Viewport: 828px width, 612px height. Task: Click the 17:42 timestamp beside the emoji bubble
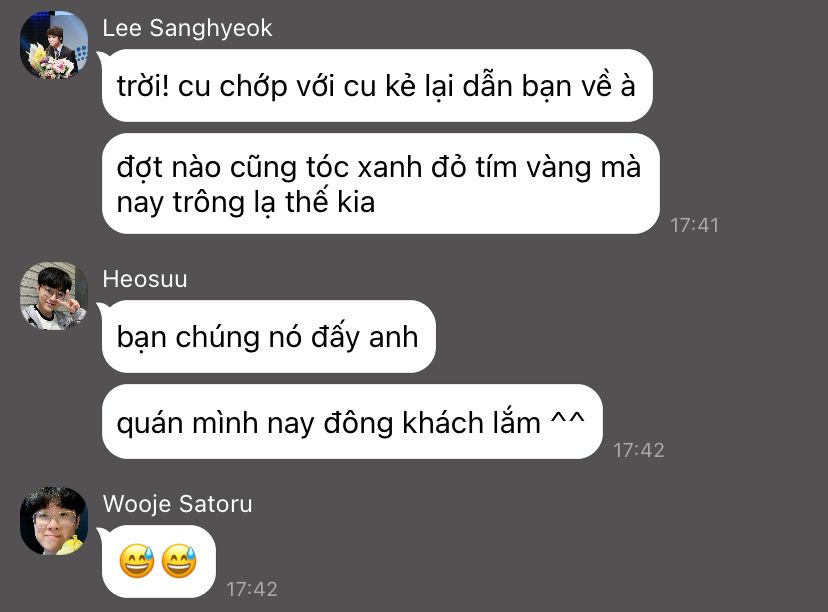coord(252,589)
